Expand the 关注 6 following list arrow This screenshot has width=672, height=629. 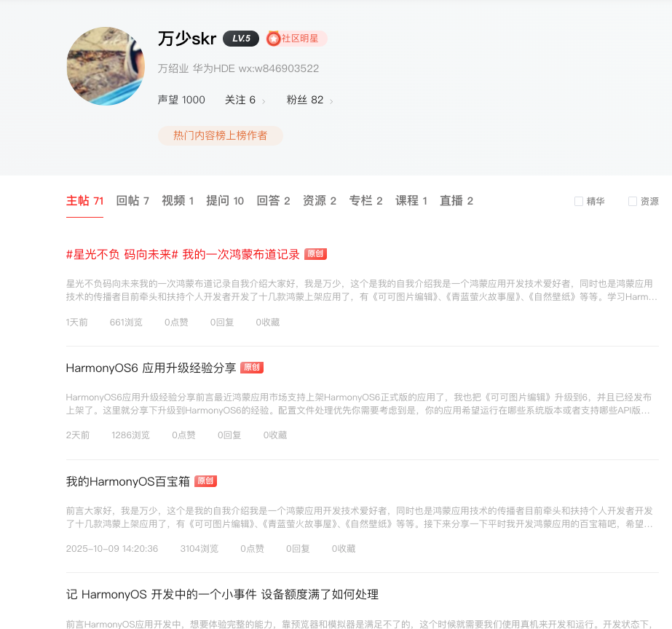tap(264, 101)
